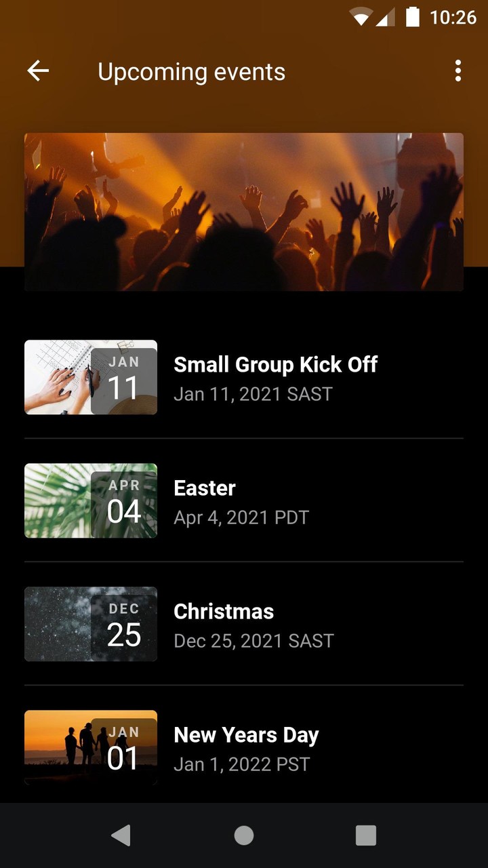Image resolution: width=488 pixels, height=868 pixels.
Task: Tap the Christmas starry thumbnail
Action: tap(91, 624)
